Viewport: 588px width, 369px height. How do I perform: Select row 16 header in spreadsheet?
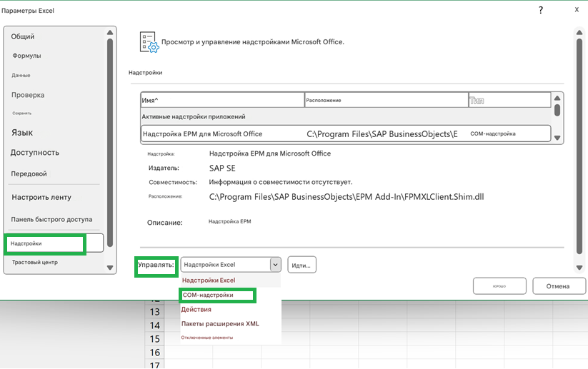tap(154, 353)
